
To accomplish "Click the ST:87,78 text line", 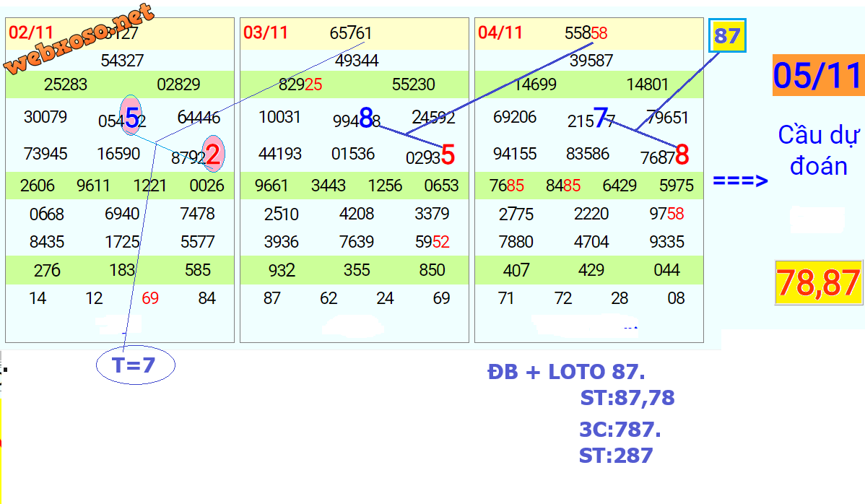I will point(627,398).
